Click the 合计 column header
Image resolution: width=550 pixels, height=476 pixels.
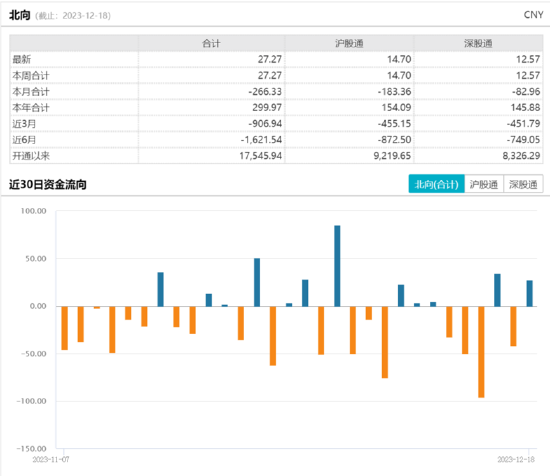[x=211, y=43]
